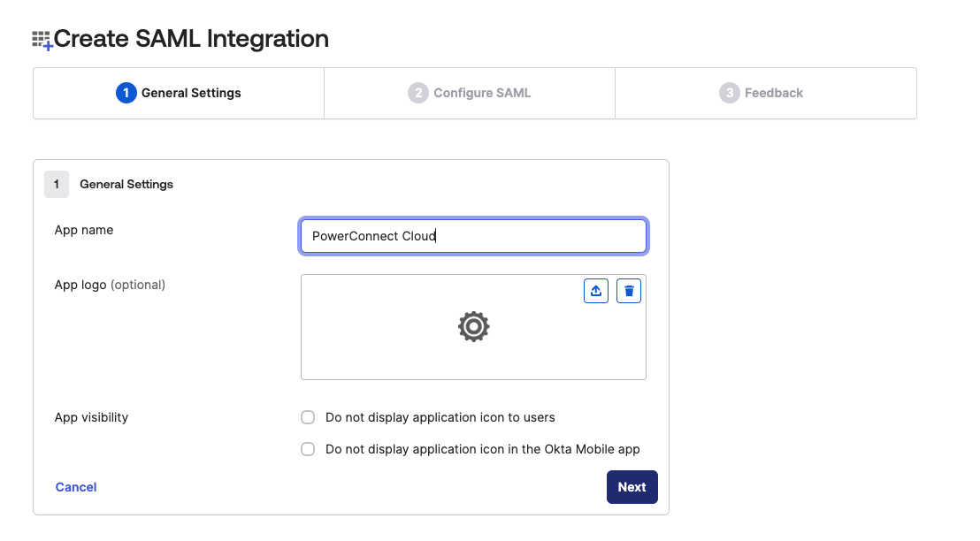Click the trash icon to delete the logo
The width and height of the screenshot is (980, 541).
coord(628,291)
